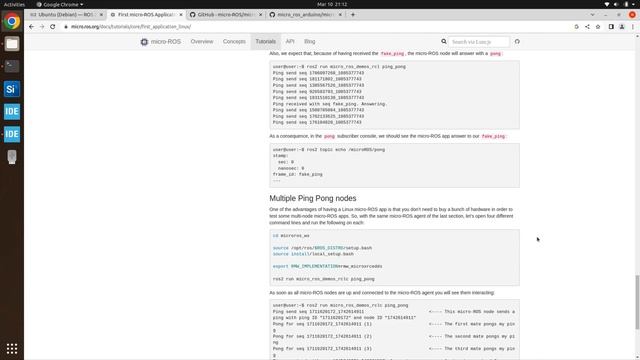Click the Multiple Ping Pong nodes heading
The height and width of the screenshot is (360, 640).
[313, 198]
